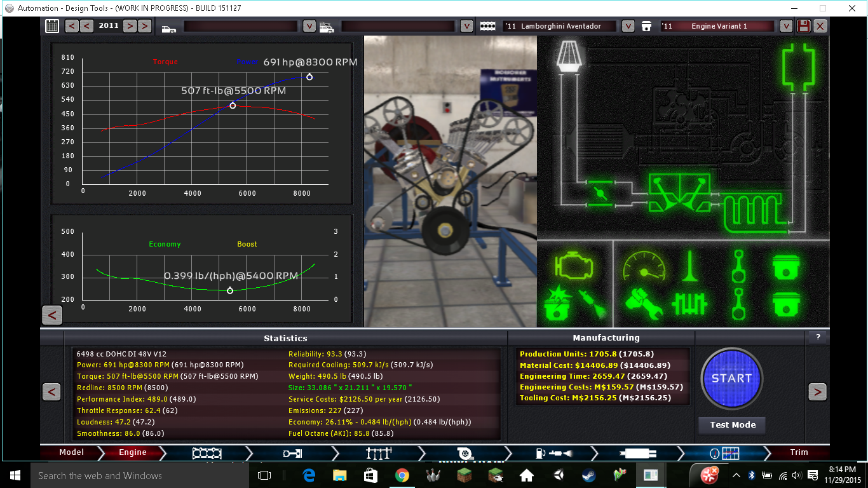
Task: Click the engine family block icon
Action: [x=487, y=26]
